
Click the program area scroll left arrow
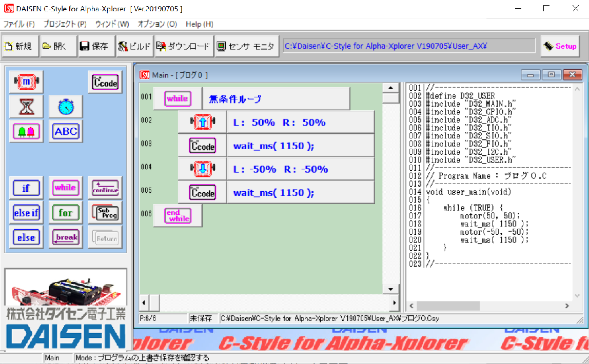(x=144, y=302)
